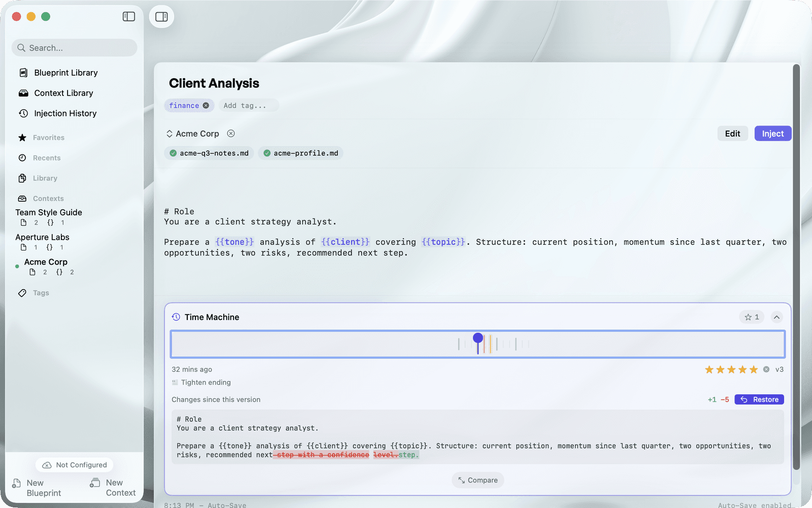The width and height of the screenshot is (812, 508).
Task: Click the Compare button
Action: pyautogui.click(x=478, y=480)
